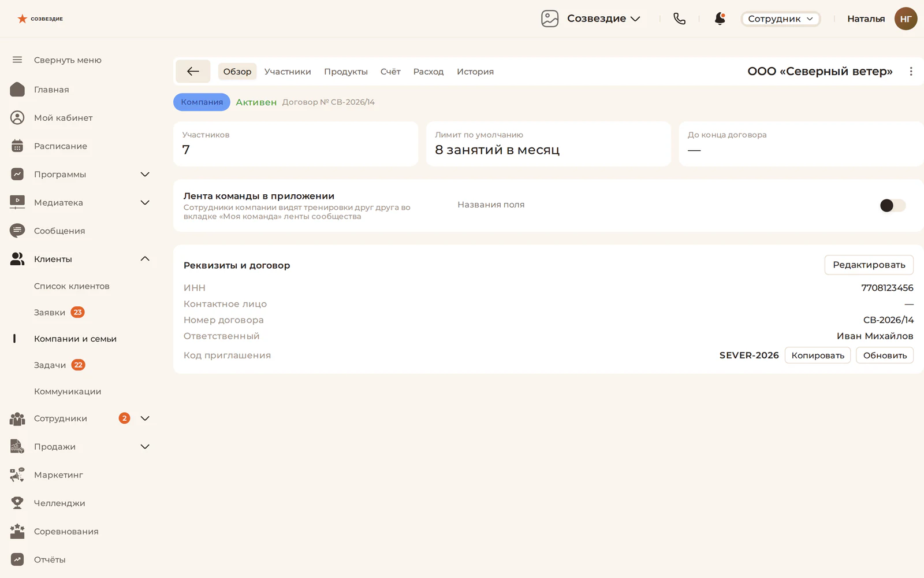Click the hamburger menu collapse icon
Viewport: 924px width, 578px height.
click(x=17, y=60)
